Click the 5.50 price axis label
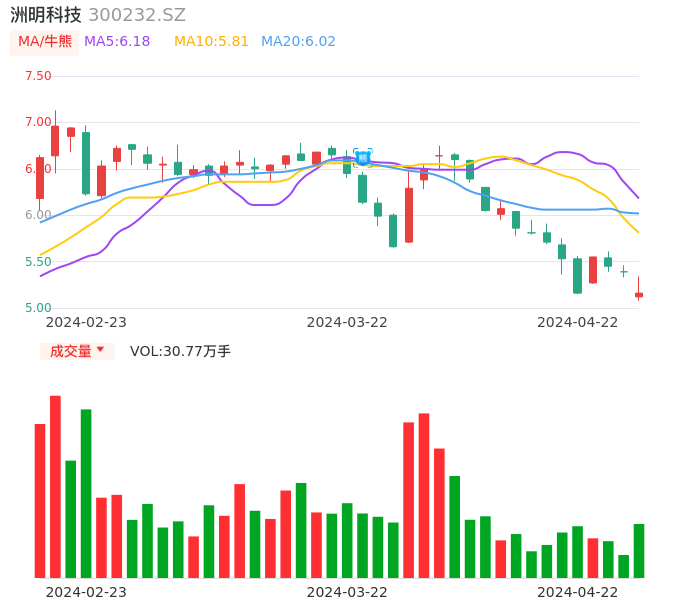The height and width of the screenshot is (606, 686). (38, 262)
